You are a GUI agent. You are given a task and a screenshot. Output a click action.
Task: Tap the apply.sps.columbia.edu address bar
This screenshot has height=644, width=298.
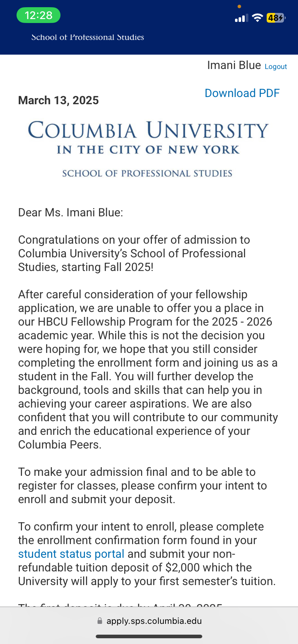point(154,621)
